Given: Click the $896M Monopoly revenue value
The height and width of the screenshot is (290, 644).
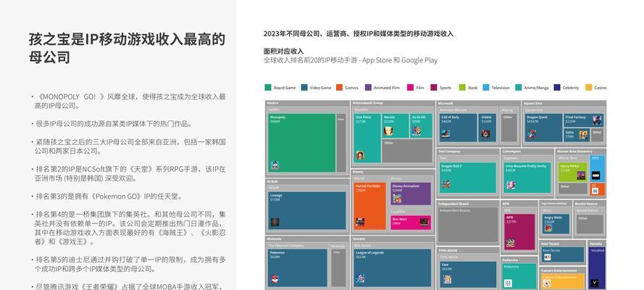Looking at the screenshot, I should [275, 122].
